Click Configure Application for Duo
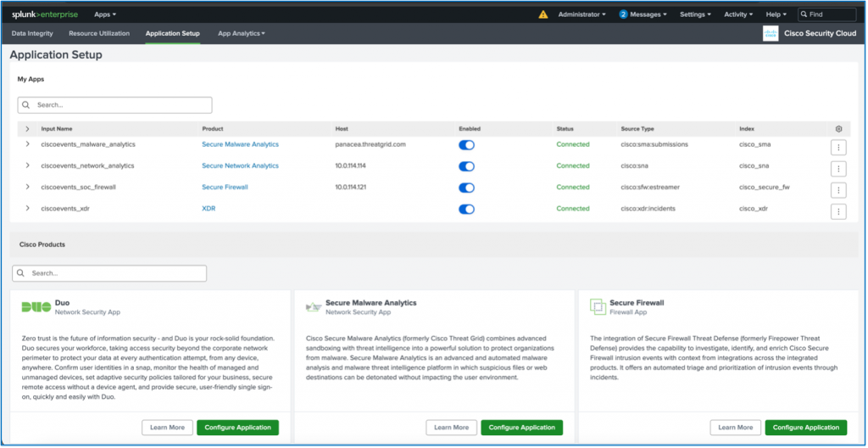868x448 pixels. pos(237,428)
